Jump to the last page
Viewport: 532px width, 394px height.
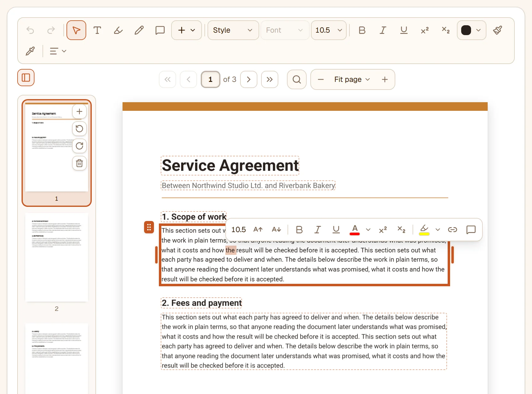[x=270, y=79]
